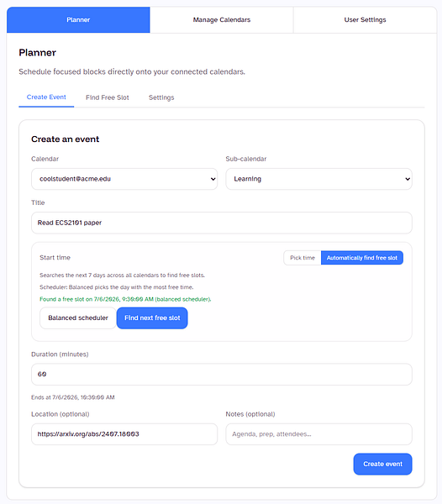
Task: Click the Create event button
Action: coord(382,465)
